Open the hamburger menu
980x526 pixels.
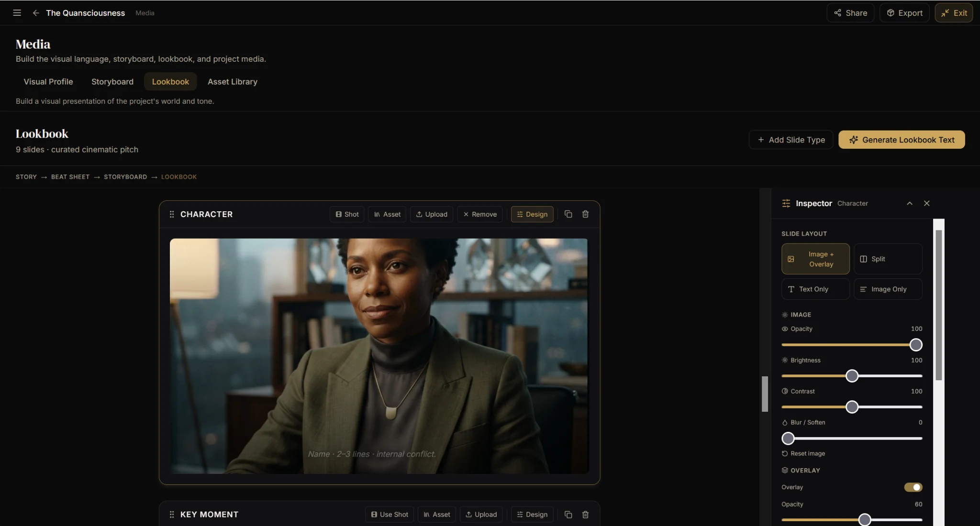point(17,13)
